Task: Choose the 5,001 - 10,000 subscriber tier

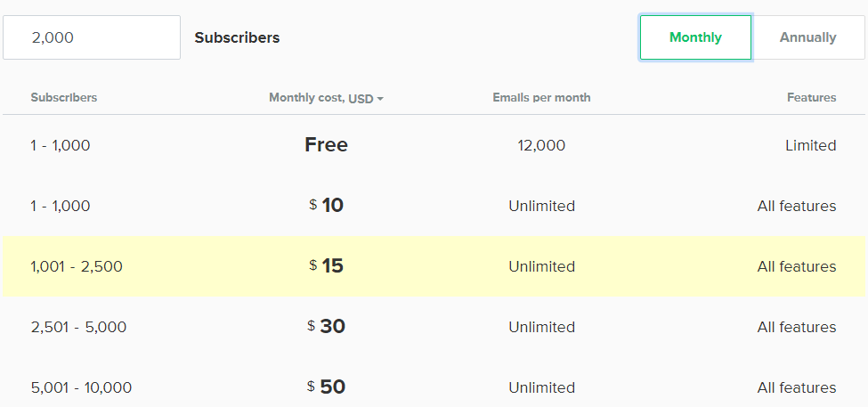Action: coord(81,387)
